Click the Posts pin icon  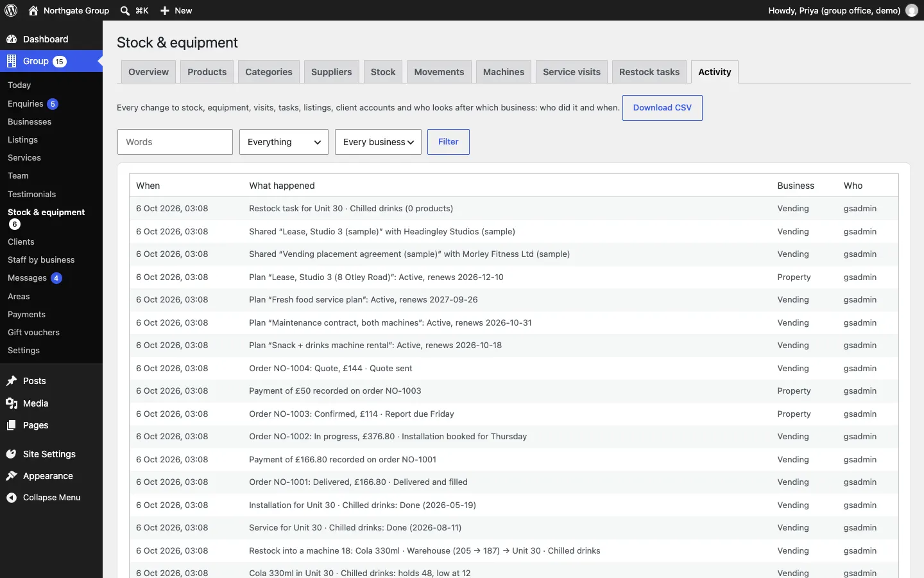point(12,381)
